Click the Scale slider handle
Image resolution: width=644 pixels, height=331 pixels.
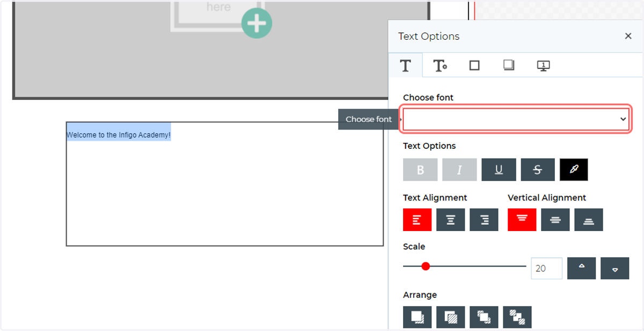(x=426, y=266)
